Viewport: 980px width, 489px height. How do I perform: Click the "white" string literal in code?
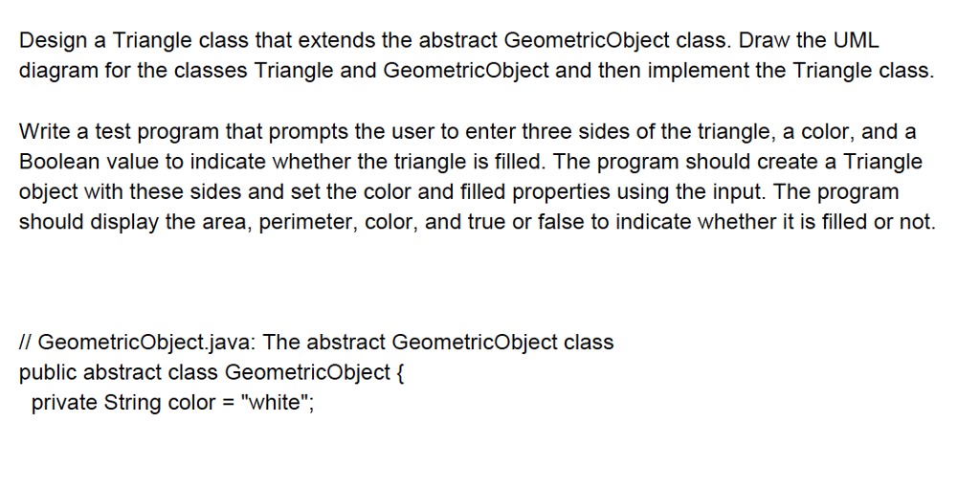coord(275,402)
